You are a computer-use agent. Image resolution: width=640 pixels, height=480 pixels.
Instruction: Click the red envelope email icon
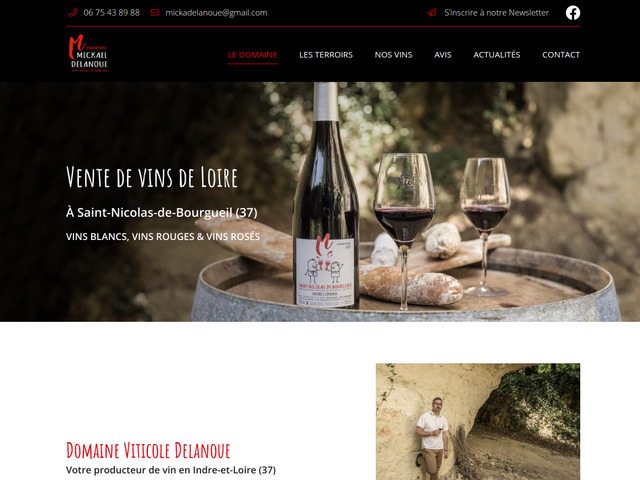(x=155, y=13)
